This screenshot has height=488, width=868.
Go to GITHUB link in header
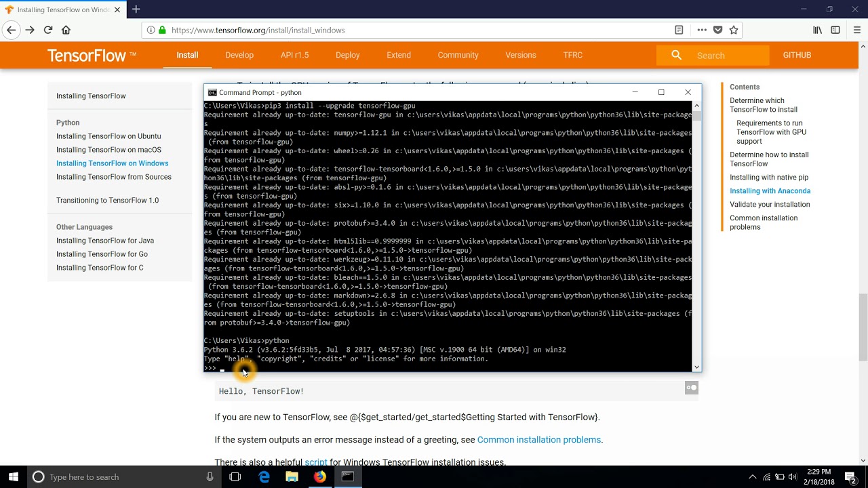click(797, 55)
